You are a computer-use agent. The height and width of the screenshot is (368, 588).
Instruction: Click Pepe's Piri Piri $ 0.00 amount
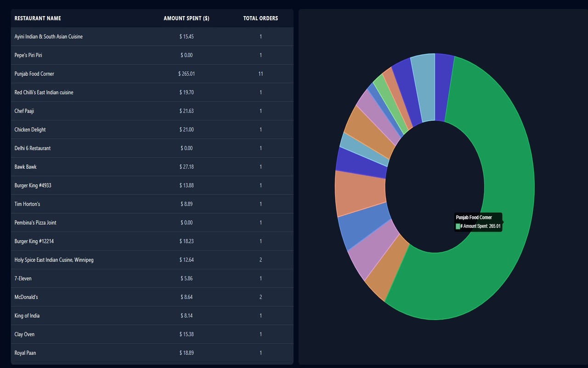pos(187,55)
